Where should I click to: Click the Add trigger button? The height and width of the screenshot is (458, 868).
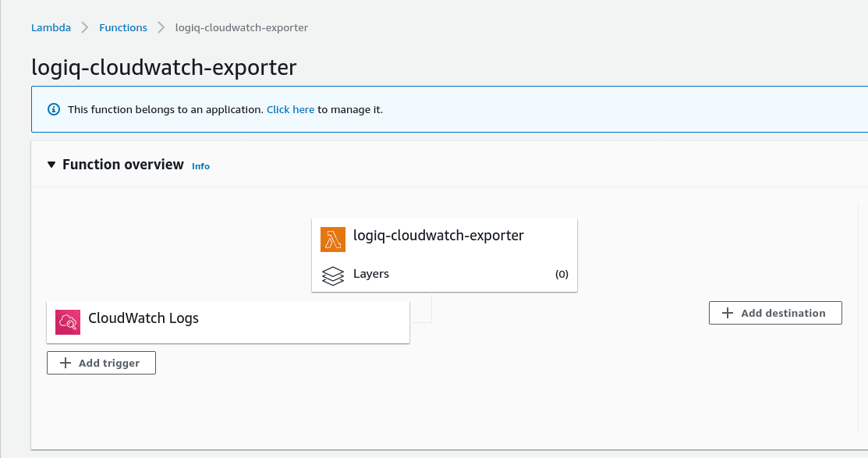101,363
